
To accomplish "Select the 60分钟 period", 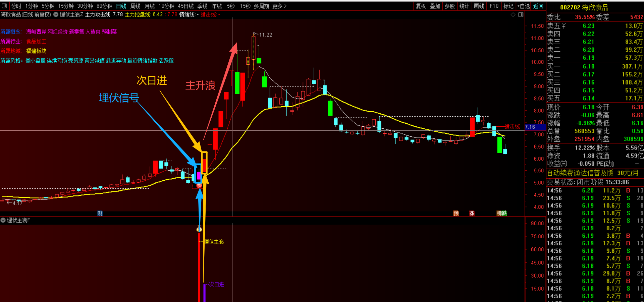I will 104,6.
